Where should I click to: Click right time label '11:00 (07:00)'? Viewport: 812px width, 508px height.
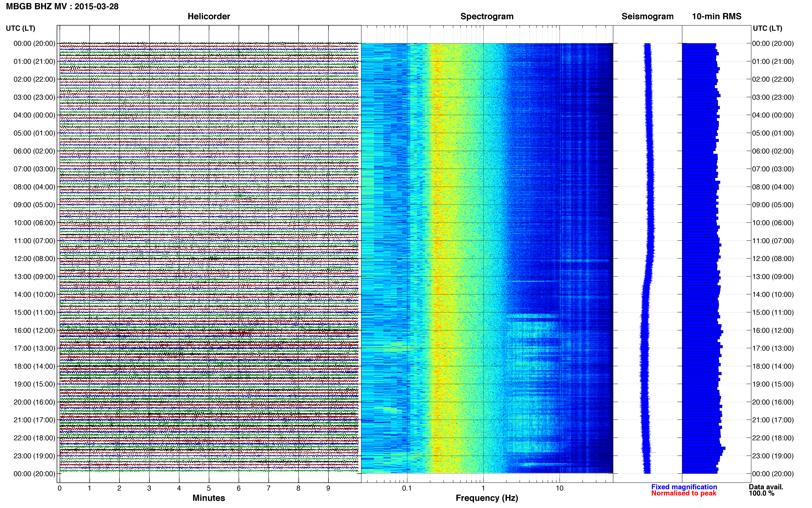point(773,241)
